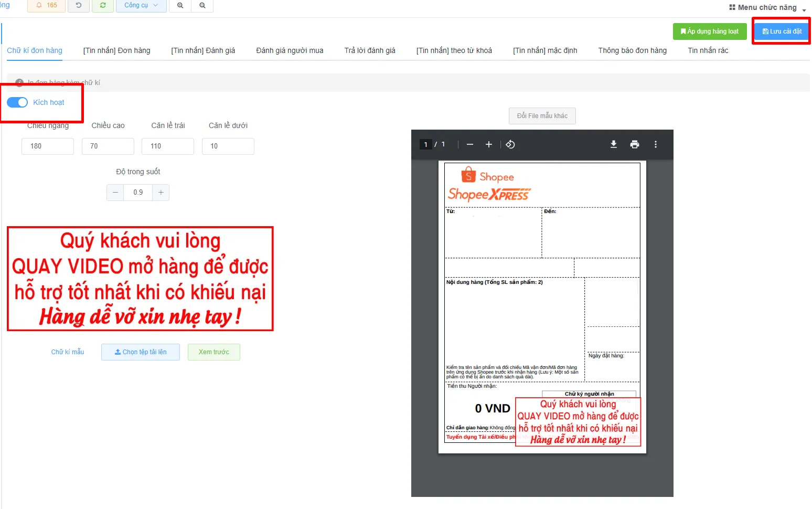Open the [Tin nhắn] Đơn hàng tab
Viewport: 812px width, 509px height.
116,50
